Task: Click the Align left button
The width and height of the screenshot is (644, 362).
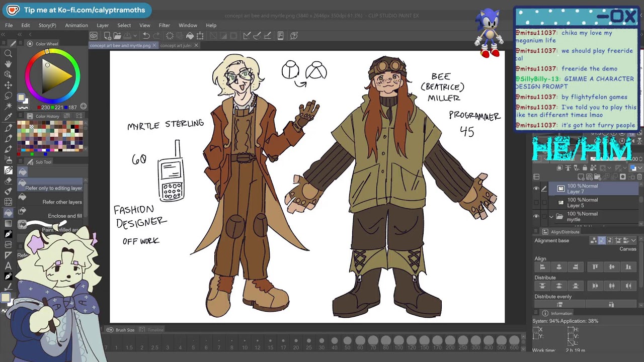Action: click(542, 267)
